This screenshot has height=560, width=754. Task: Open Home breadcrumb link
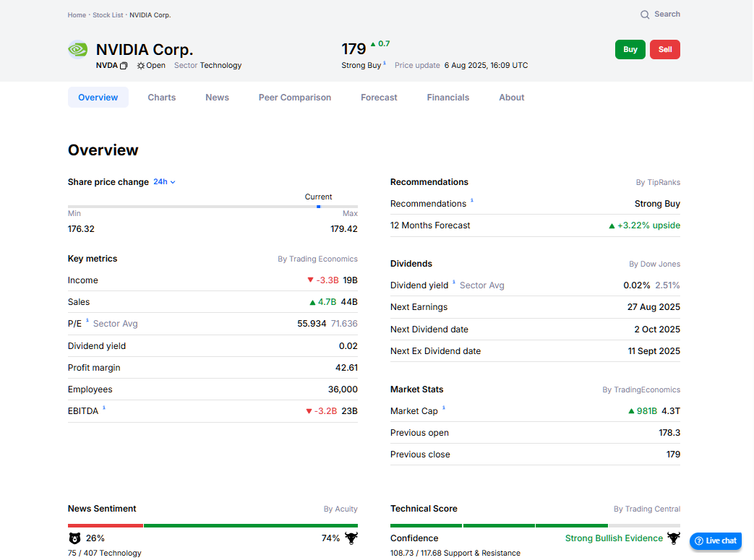77,15
